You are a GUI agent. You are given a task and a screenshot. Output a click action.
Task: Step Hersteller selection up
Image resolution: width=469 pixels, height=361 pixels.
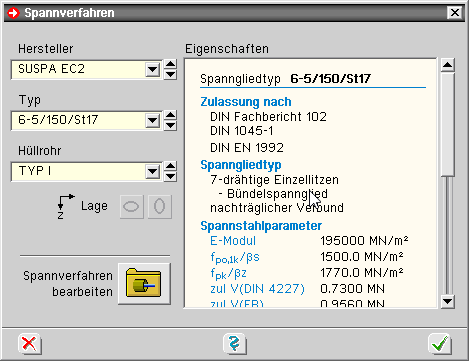(x=170, y=64)
